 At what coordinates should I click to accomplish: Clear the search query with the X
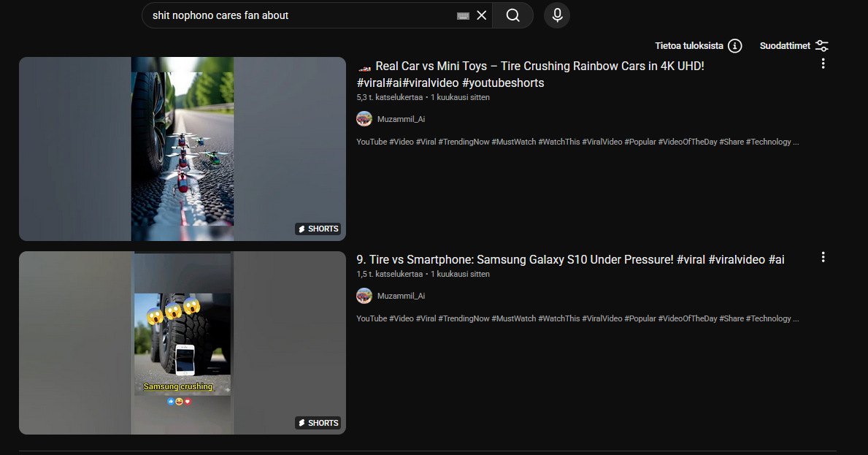click(x=482, y=15)
